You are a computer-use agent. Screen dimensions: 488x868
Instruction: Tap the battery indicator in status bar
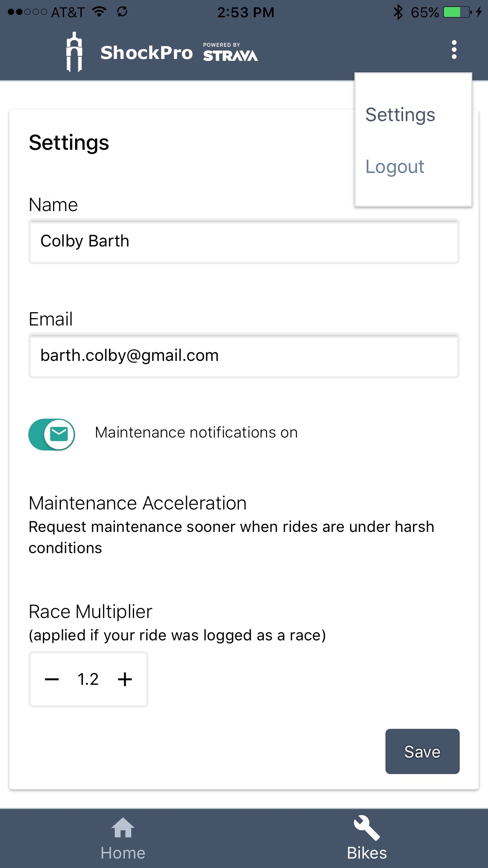click(x=457, y=12)
